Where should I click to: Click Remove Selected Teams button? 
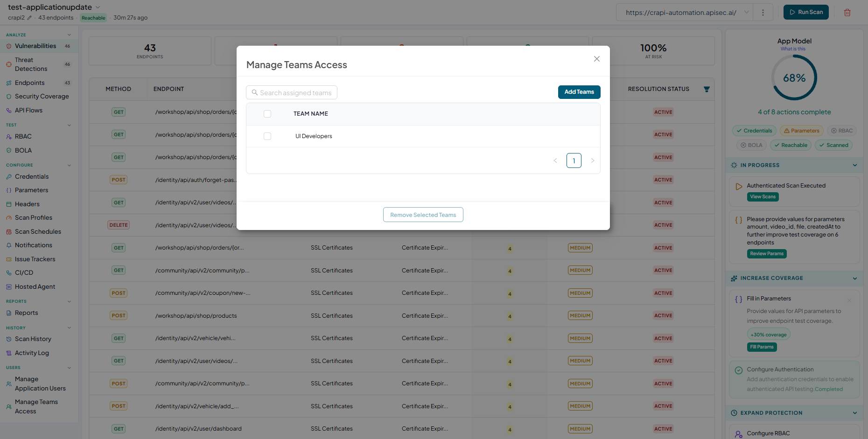click(x=423, y=215)
